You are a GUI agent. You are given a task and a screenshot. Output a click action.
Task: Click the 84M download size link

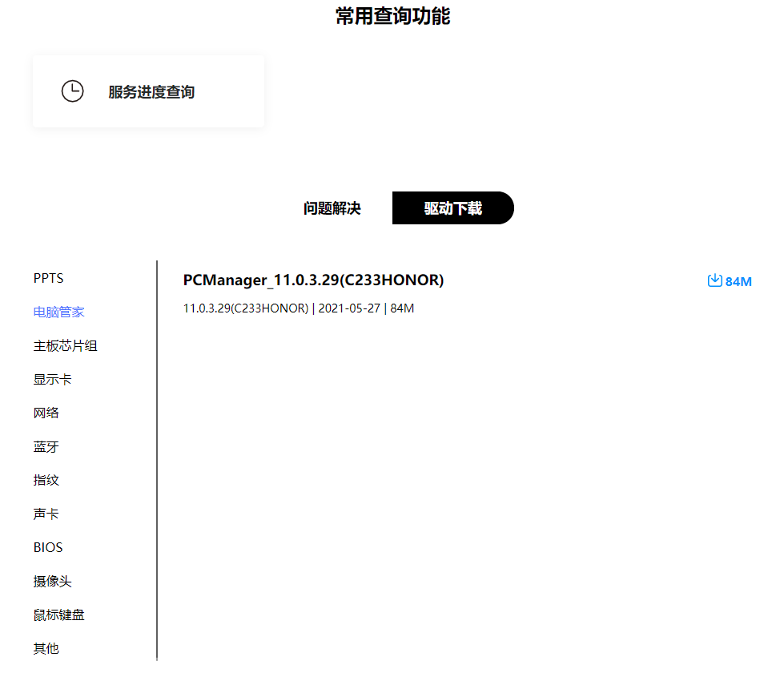pos(738,282)
